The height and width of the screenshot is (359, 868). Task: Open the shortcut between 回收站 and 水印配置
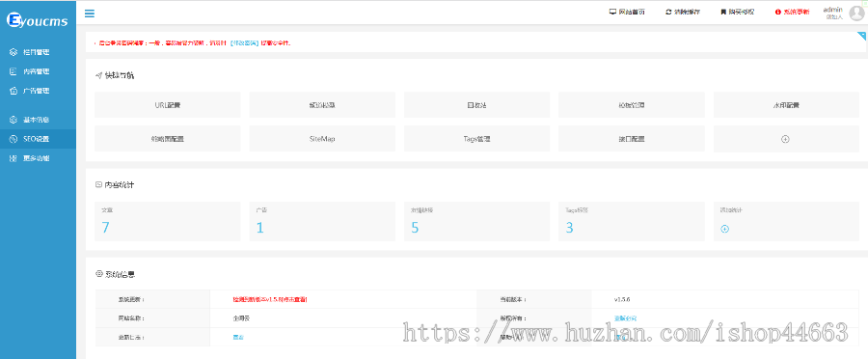coord(632,104)
